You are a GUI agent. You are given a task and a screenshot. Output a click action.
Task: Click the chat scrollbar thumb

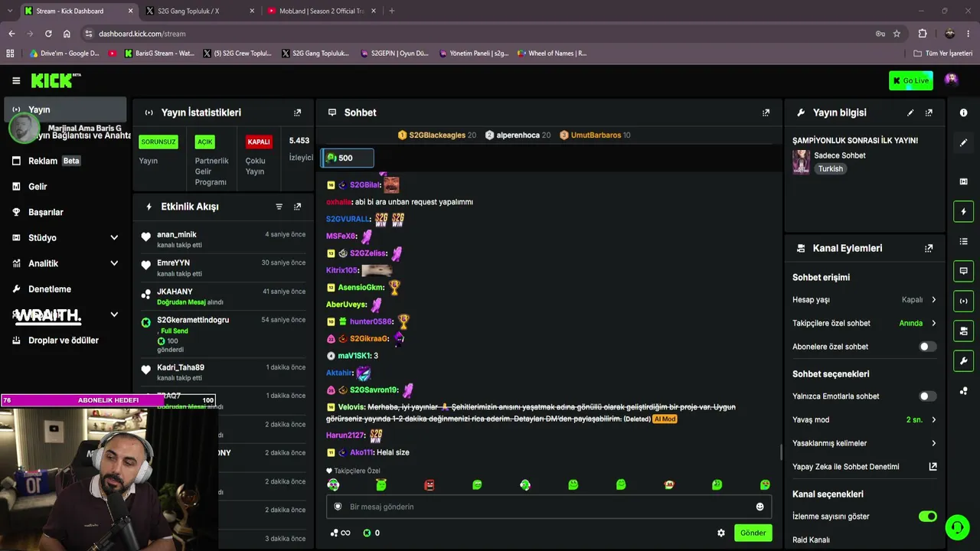tap(781, 452)
